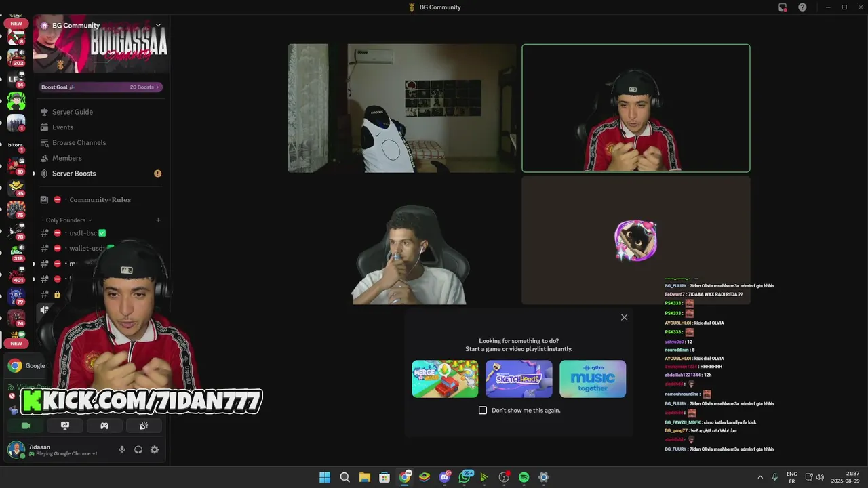The height and width of the screenshot is (488, 868).
Task: Open the activities game controller button
Action: pos(104,426)
